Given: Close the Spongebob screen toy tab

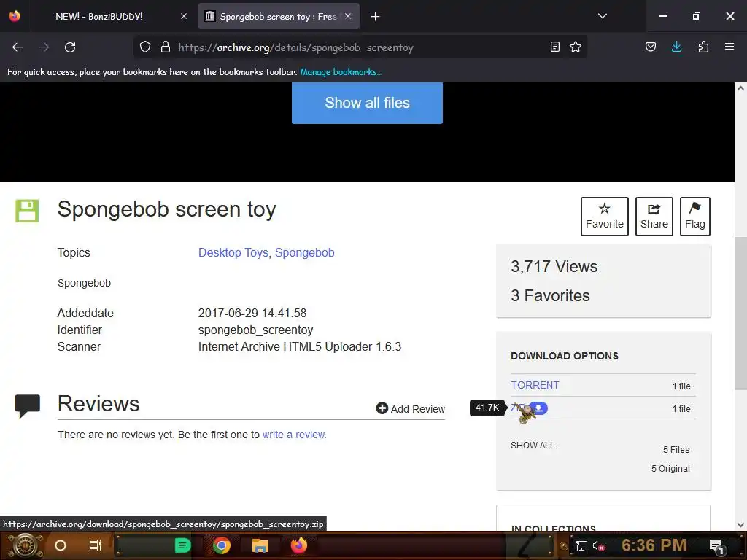Looking at the screenshot, I should click(348, 16).
